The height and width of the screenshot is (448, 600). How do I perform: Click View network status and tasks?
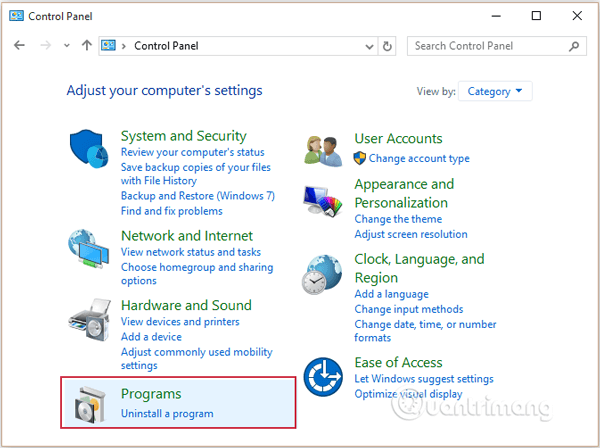point(191,252)
